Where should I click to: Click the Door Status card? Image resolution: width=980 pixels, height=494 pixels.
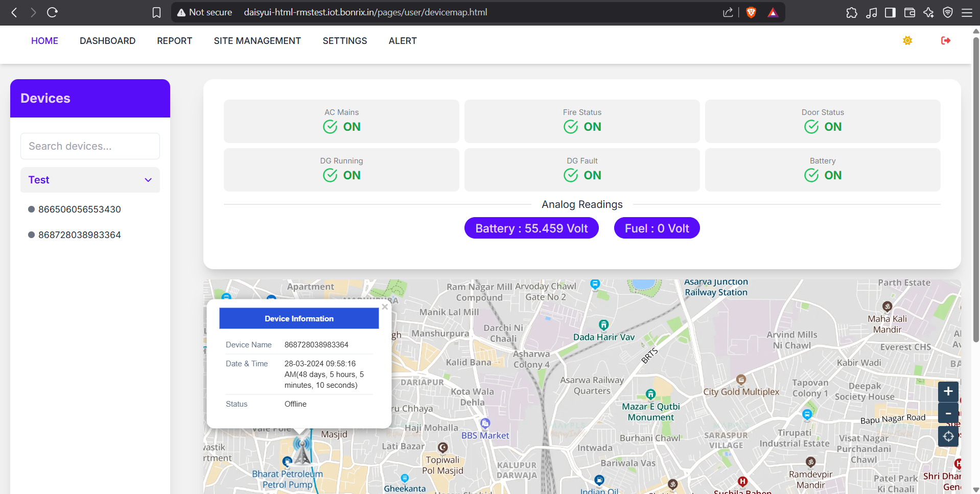pos(823,121)
